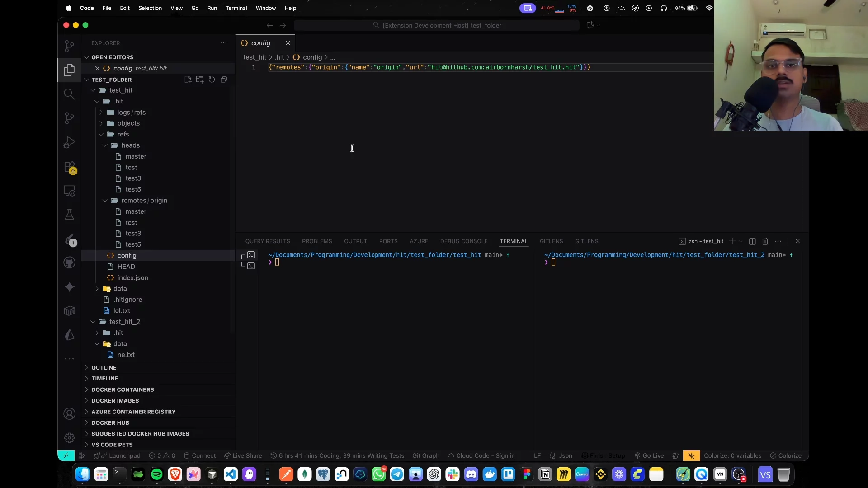This screenshot has width=868, height=488.
Task: Open the Remote Explorer view
Action: pos(69,191)
